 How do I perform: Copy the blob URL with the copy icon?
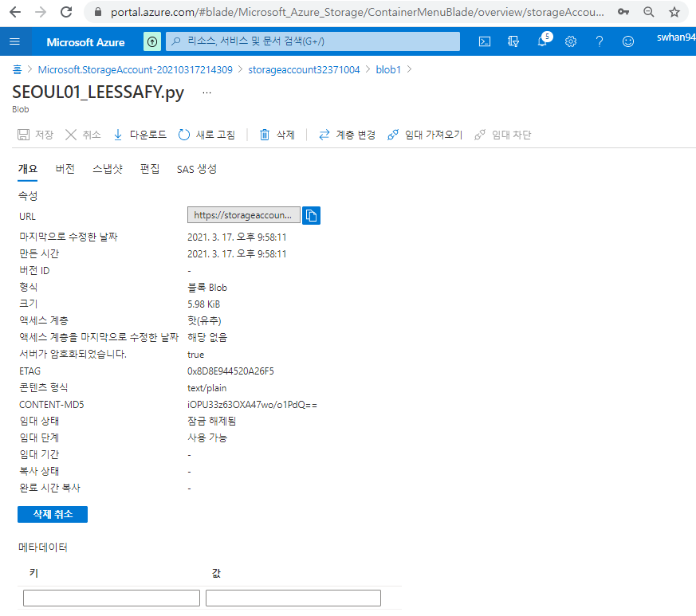tap(311, 216)
